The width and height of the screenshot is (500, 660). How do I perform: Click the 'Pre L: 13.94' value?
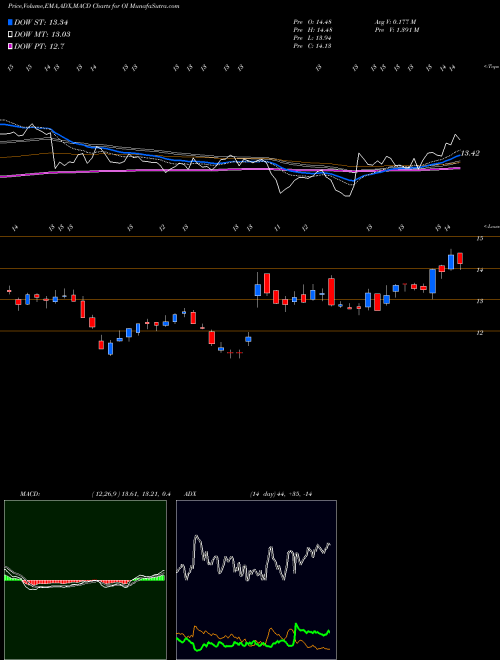pos(313,38)
